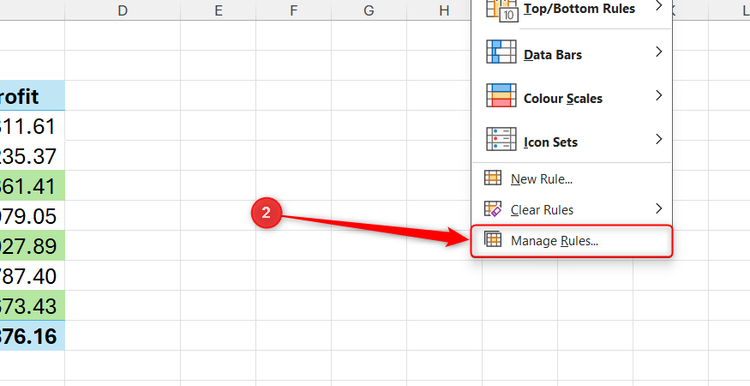Expand arrow beside Data Bars
This screenshot has width=750, height=386.
click(x=659, y=51)
